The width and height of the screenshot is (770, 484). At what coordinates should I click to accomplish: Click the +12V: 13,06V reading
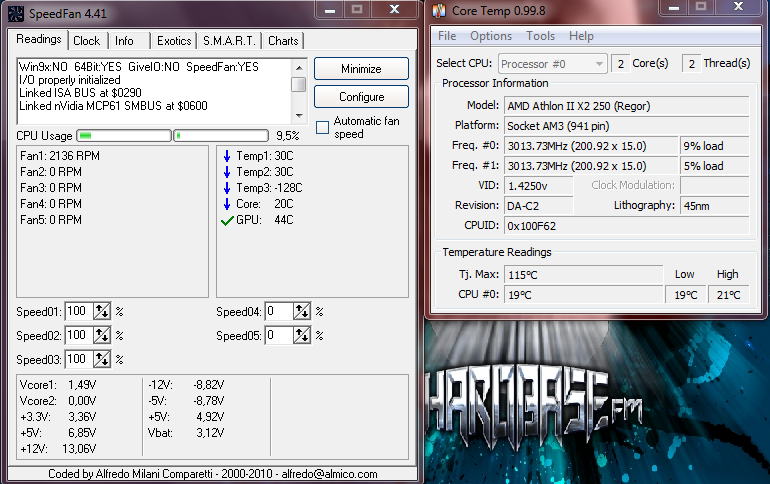pyautogui.click(x=58, y=449)
